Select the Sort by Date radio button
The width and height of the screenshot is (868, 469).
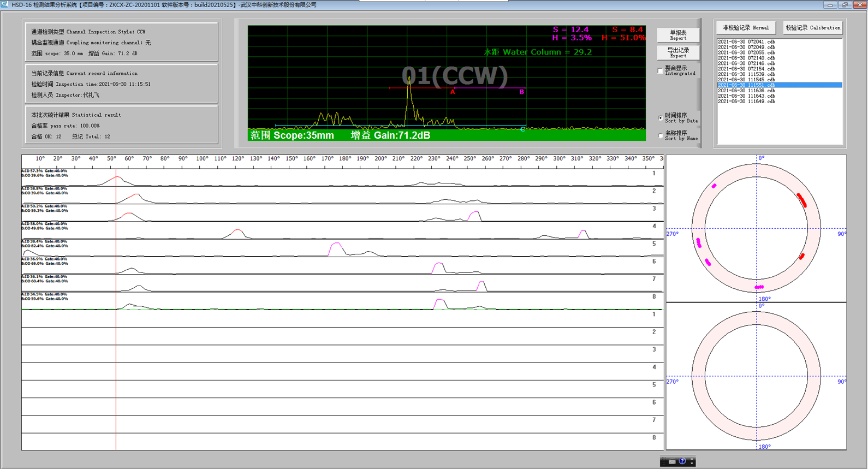(x=661, y=118)
